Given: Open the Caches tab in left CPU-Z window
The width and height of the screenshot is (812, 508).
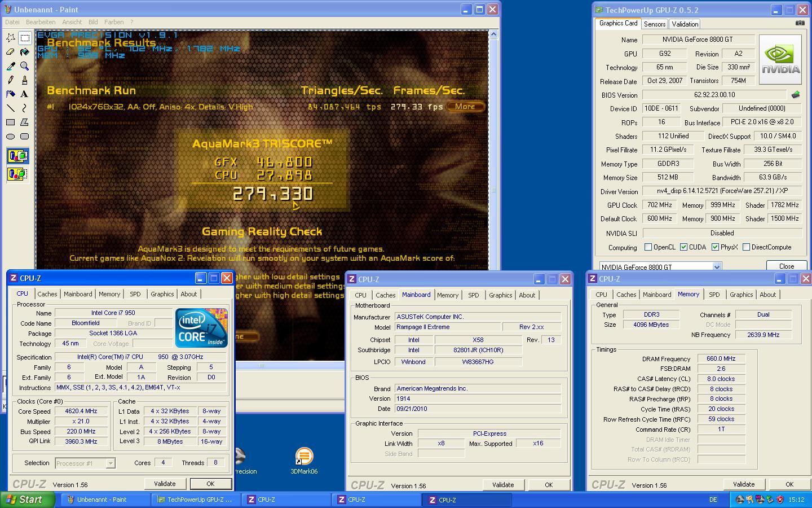Looking at the screenshot, I should 47,294.
